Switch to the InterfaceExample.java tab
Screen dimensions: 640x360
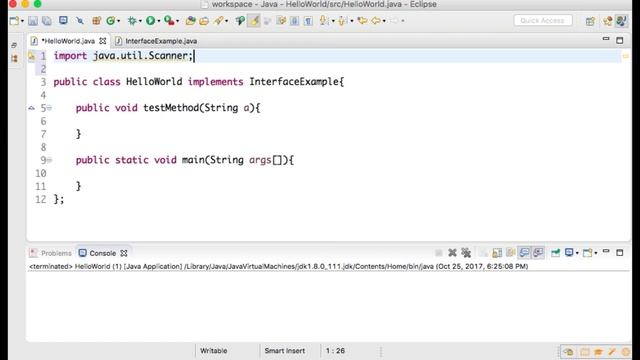[x=156, y=41]
